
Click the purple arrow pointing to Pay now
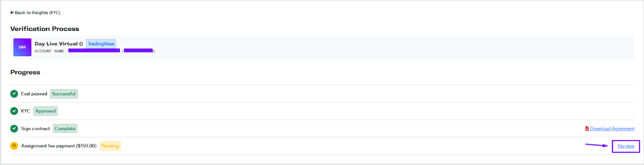tap(597, 145)
